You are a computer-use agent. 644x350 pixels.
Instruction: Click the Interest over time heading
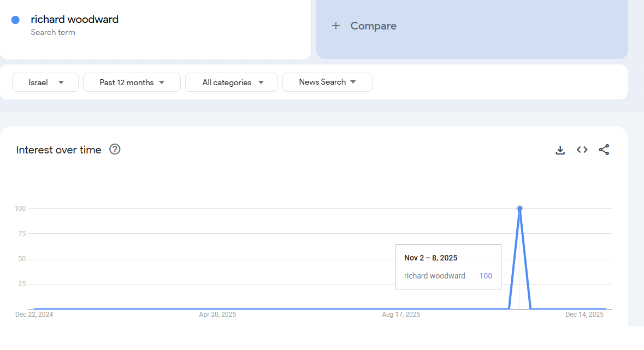pyautogui.click(x=59, y=150)
